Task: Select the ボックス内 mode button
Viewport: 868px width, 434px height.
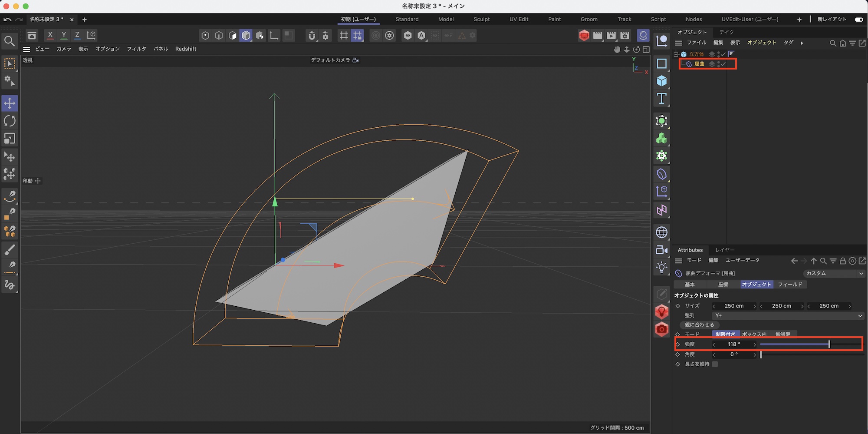Action: tap(754, 334)
